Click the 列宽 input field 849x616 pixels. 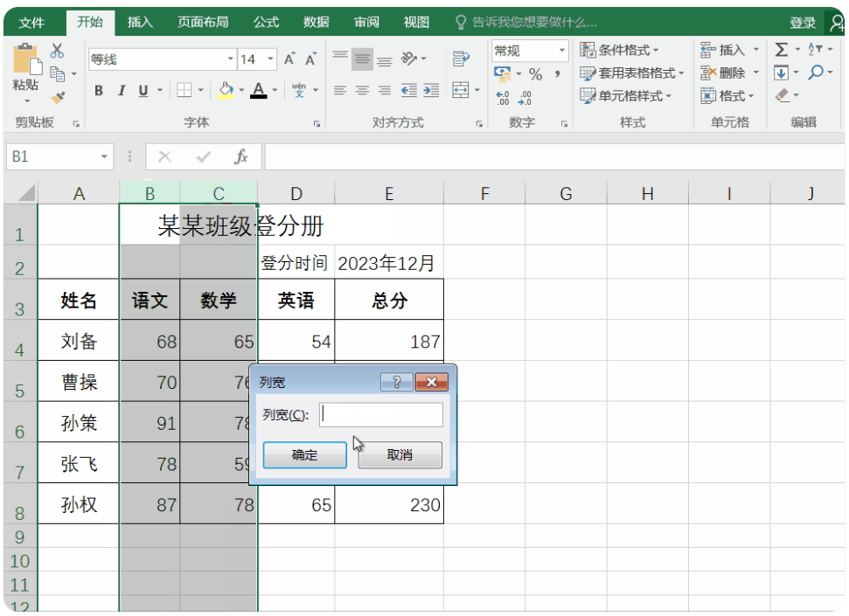pyautogui.click(x=381, y=415)
